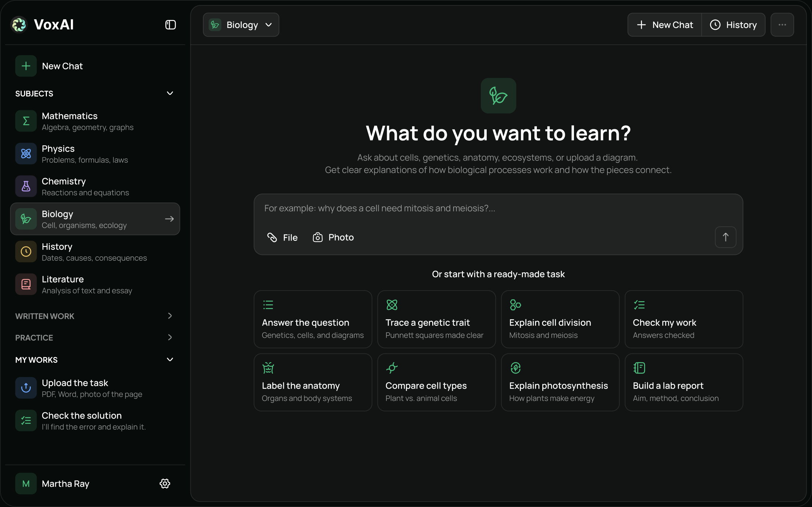Viewport: 812px width, 507px height.
Task: Start the Explain cell division task
Action: 560,319
